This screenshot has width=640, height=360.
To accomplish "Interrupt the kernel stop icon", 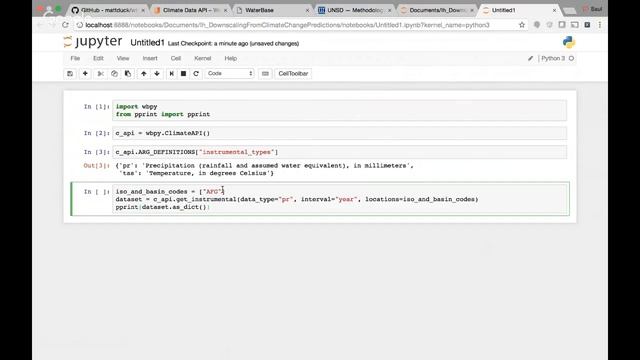I will 183,73.
